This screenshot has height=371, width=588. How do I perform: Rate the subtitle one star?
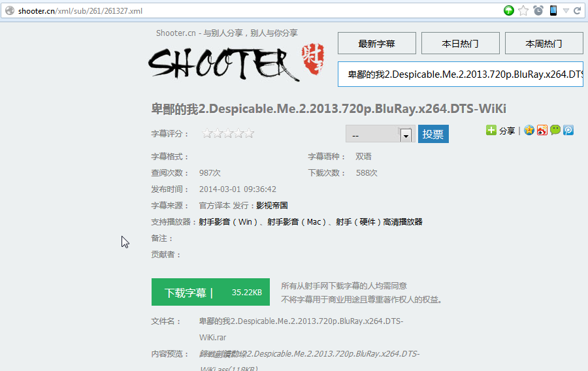(207, 133)
